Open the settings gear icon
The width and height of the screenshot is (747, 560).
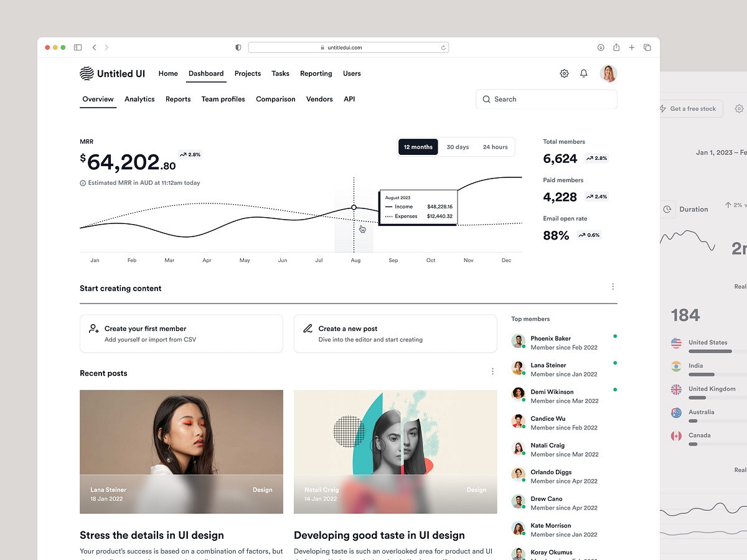(564, 73)
